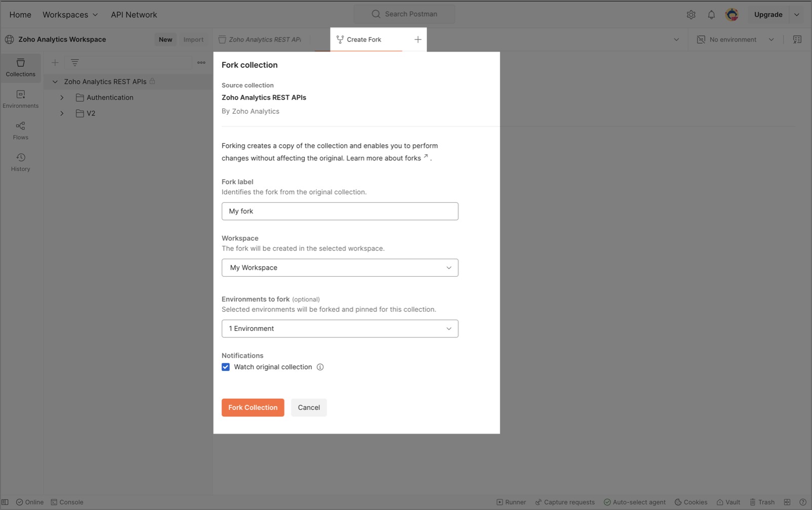Viewport: 812px width, 510px height.
Task: Click the Fork Collection button
Action: tap(253, 408)
